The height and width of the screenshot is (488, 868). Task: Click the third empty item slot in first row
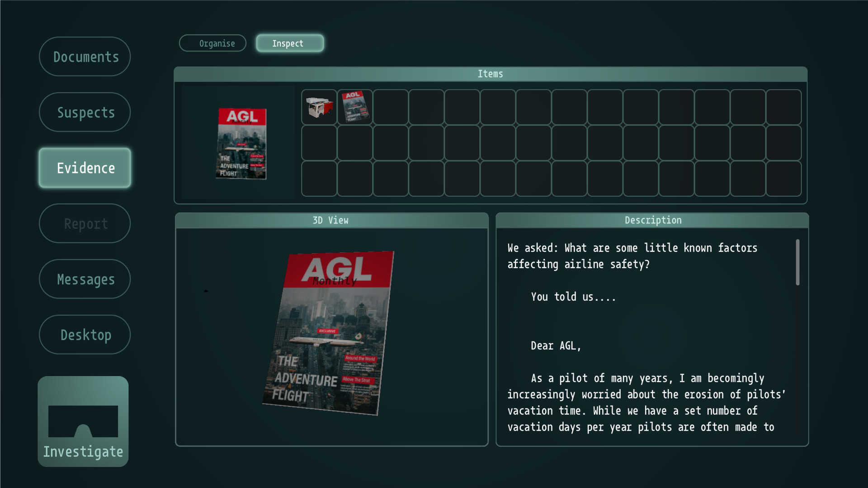tap(462, 107)
